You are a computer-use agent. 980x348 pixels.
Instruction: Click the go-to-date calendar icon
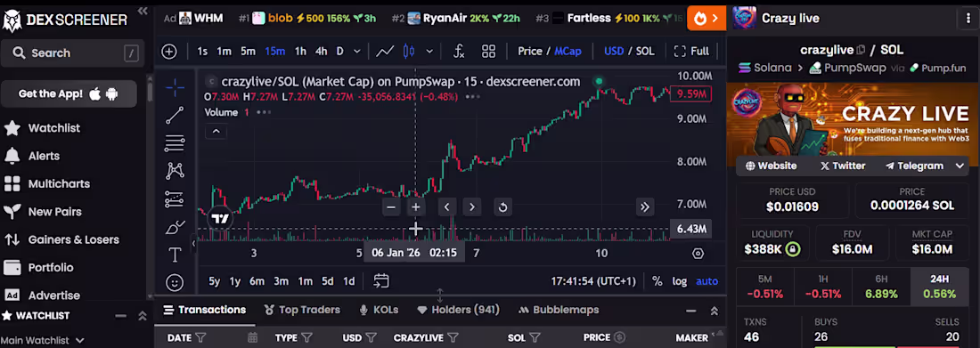click(381, 281)
